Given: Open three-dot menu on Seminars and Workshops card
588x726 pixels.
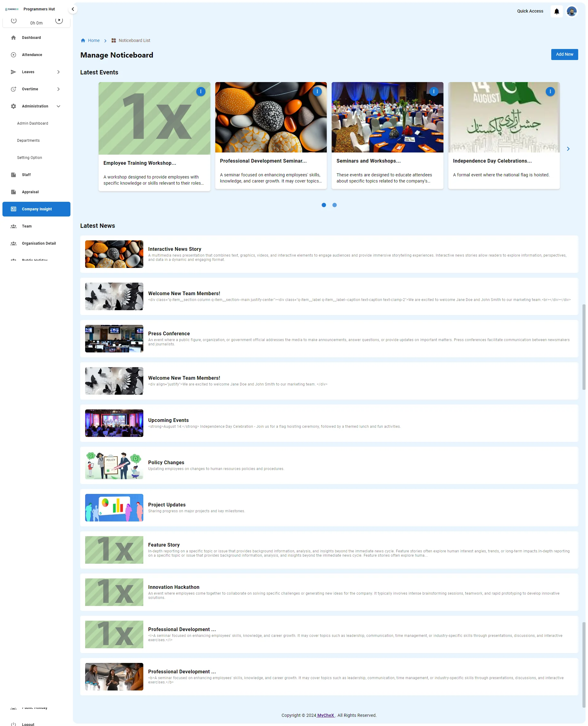Looking at the screenshot, I should coord(433,92).
